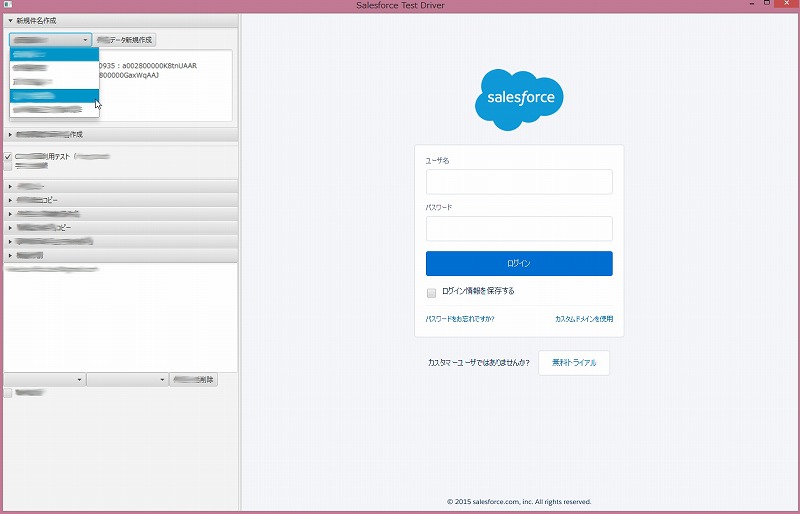This screenshot has height=514, width=800.
Task: Expand the last collapsed section above the log area
Action: [121, 255]
